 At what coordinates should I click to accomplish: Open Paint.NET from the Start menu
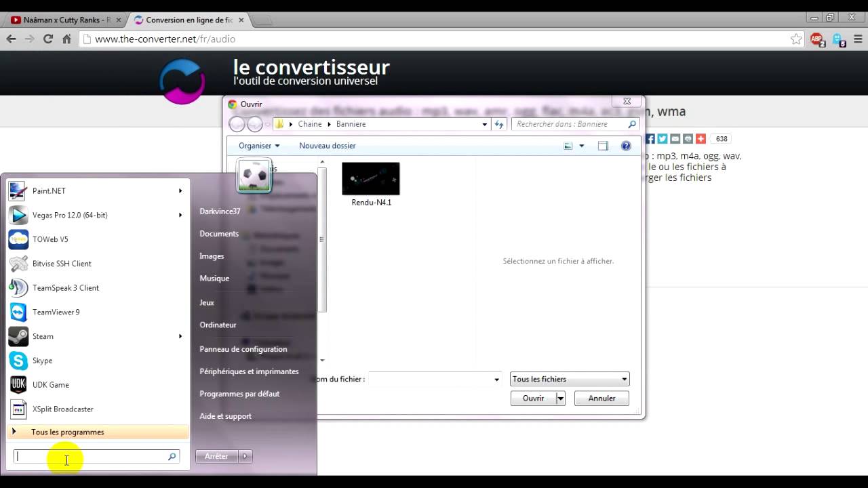tap(97, 191)
